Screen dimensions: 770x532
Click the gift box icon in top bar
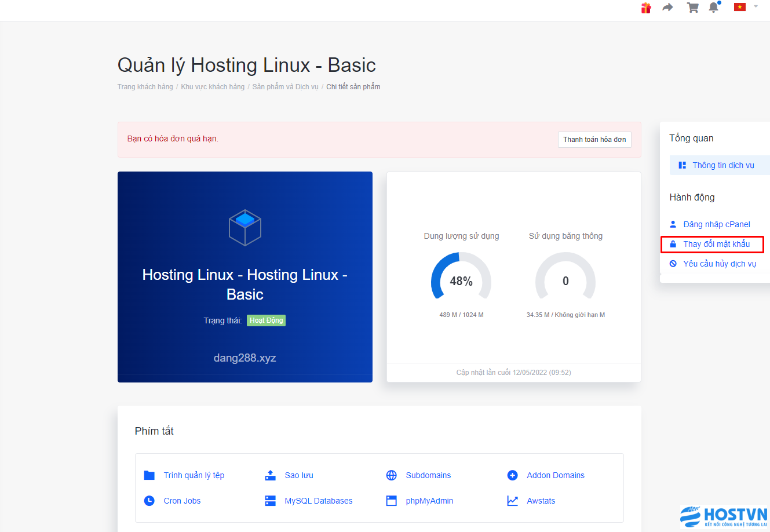point(646,8)
